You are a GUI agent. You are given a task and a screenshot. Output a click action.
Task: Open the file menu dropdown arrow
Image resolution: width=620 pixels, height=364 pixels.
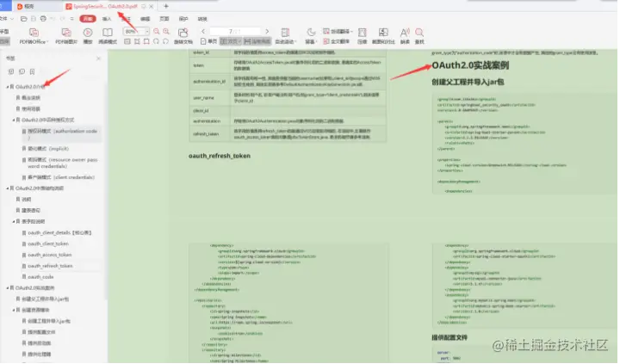pos(12,19)
